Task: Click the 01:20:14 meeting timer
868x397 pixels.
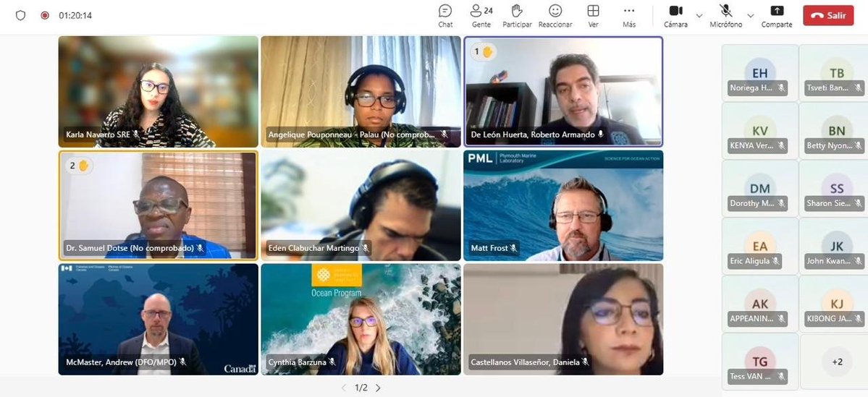Action: (x=75, y=15)
